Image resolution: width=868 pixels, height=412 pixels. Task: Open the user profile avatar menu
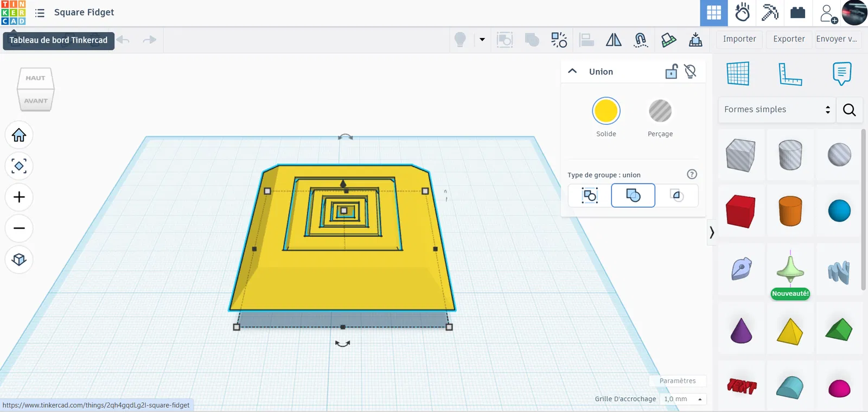point(854,12)
